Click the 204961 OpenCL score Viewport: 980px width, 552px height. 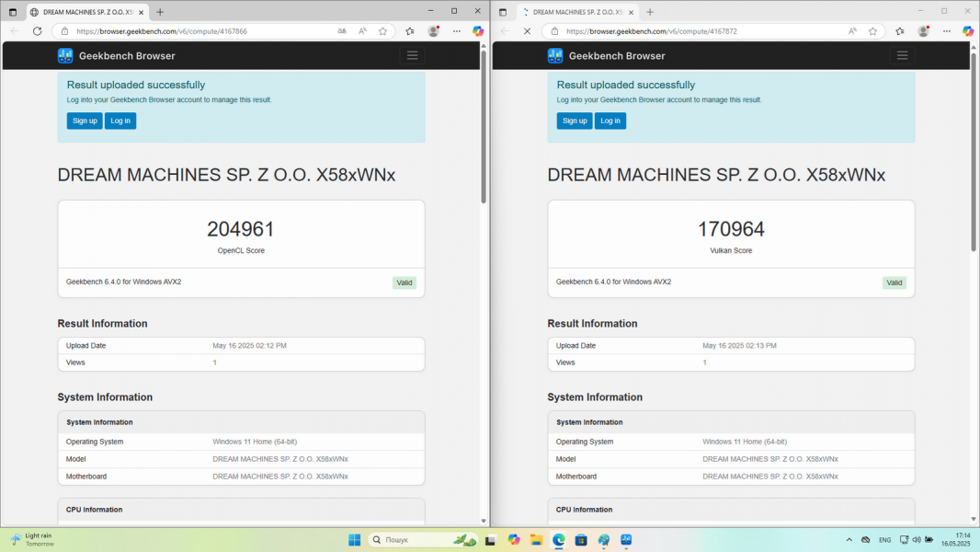[241, 229]
